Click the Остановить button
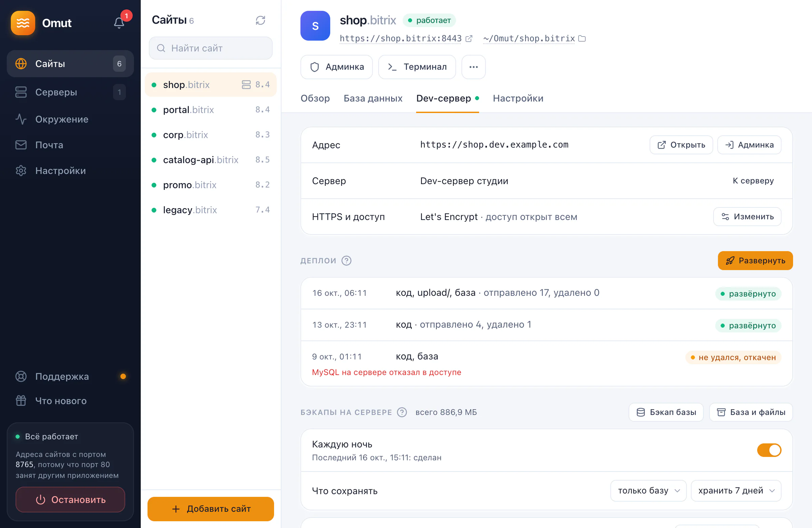The width and height of the screenshot is (812, 528). tap(70, 500)
